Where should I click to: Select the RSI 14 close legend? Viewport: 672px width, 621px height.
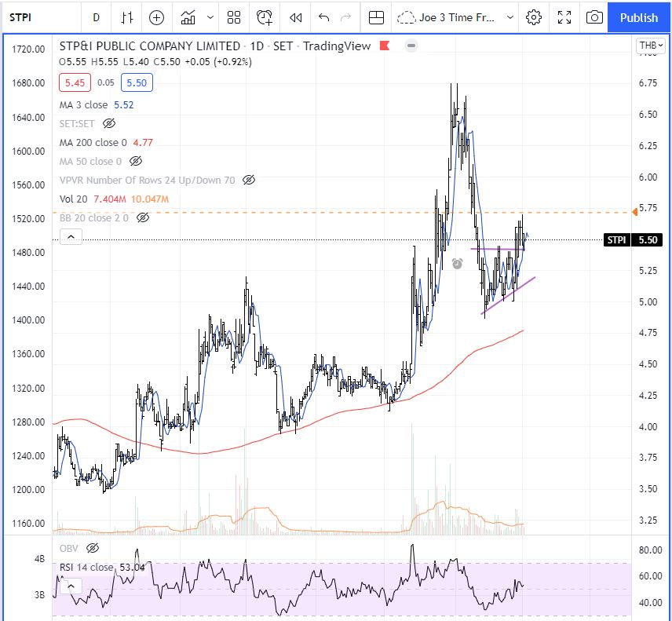tap(86, 567)
